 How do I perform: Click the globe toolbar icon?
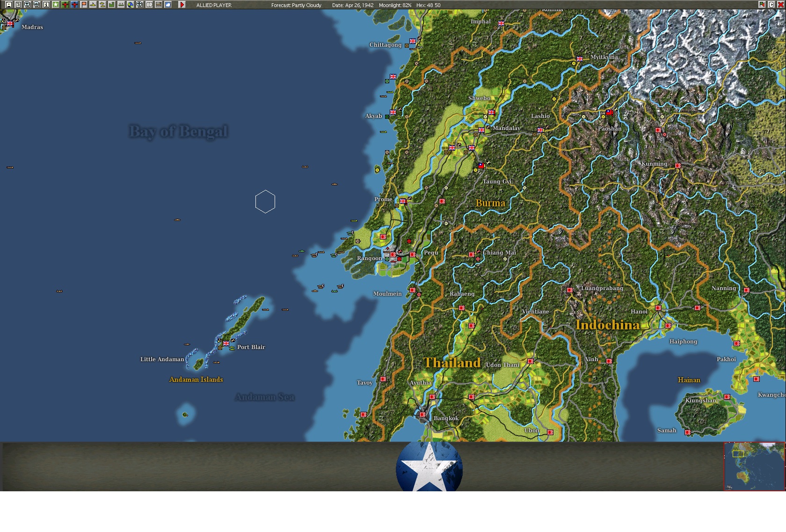point(131,5)
